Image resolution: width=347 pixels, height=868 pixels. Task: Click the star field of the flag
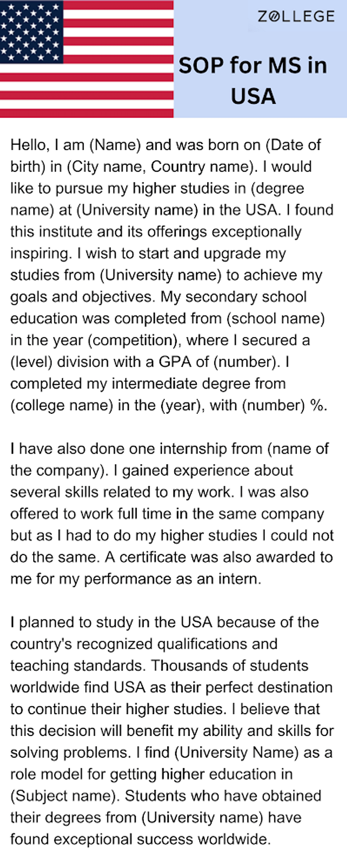click(31, 31)
